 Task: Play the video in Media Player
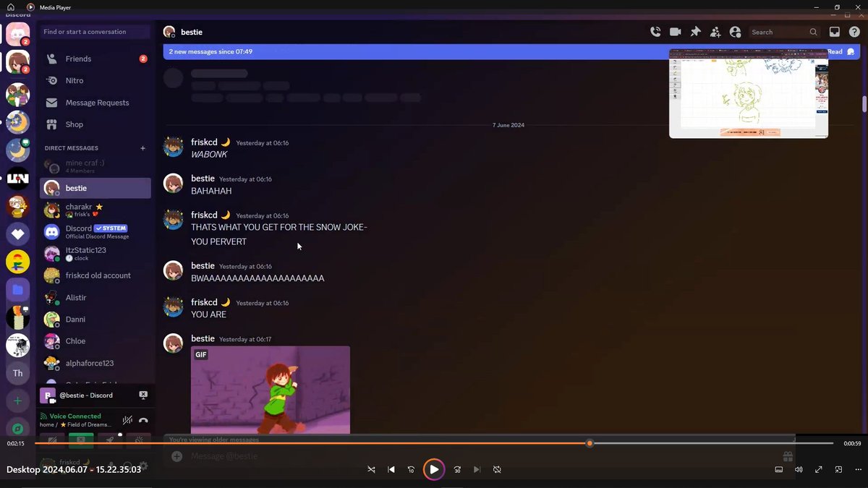pyautogui.click(x=434, y=469)
